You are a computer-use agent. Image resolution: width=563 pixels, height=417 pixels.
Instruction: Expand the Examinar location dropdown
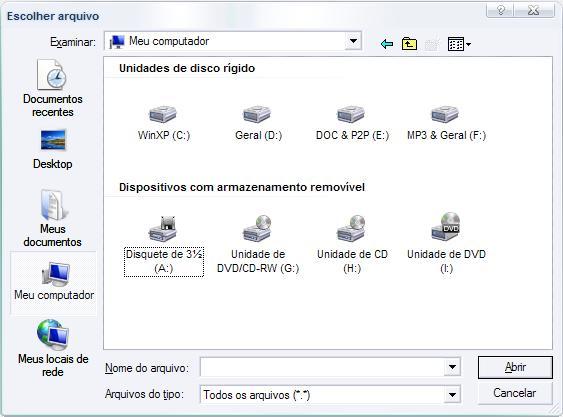click(353, 41)
